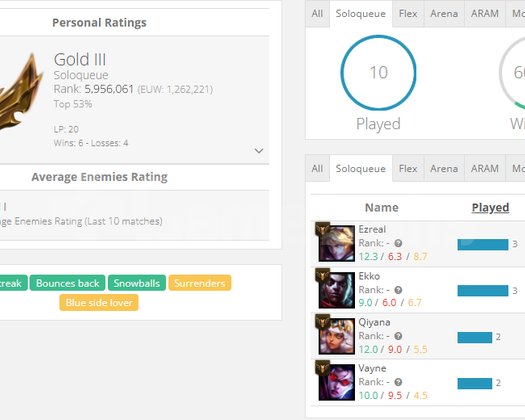
Task: Open the Flex tab above the champions table
Action: [x=408, y=168]
